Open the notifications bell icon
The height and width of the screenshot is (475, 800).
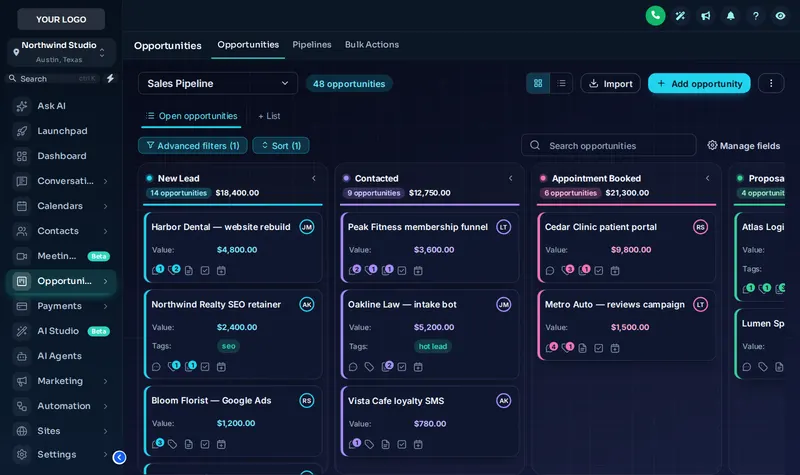click(x=731, y=16)
